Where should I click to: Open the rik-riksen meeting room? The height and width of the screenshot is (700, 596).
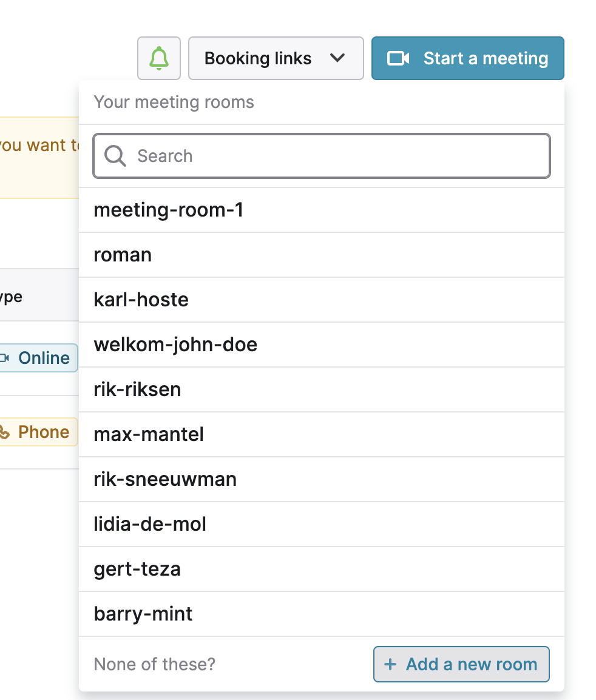(x=322, y=390)
